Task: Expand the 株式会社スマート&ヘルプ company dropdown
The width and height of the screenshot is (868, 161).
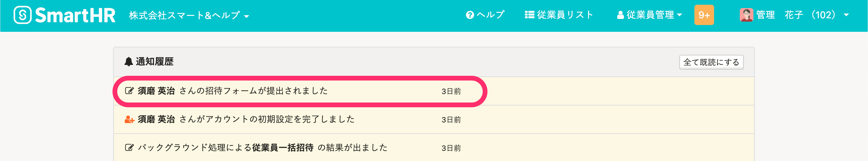Action: 189,16
